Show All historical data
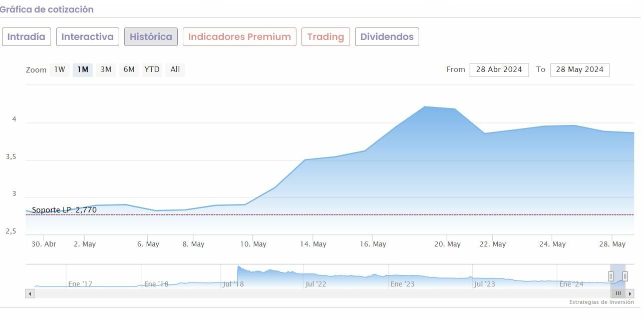The image size is (644, 319). [x=175, y=69]
